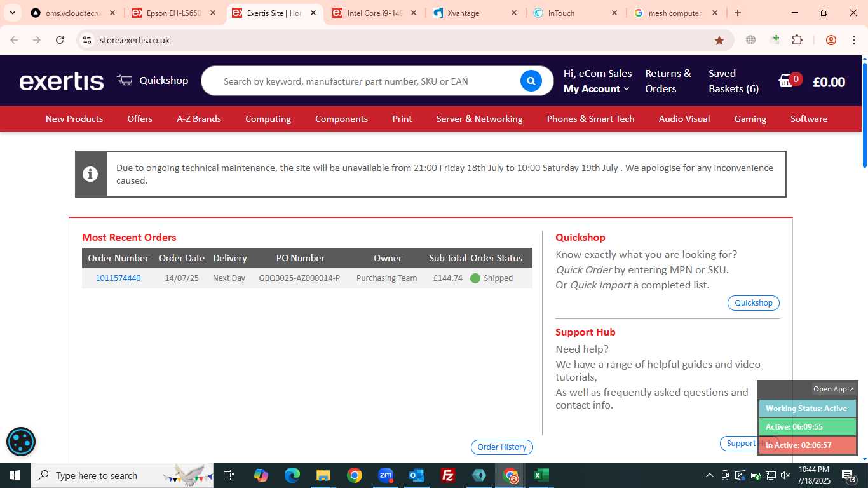Open the Phones & Smart Tech menu
Image resolution: width=868 pixels, height=488 pixels.
591,119
